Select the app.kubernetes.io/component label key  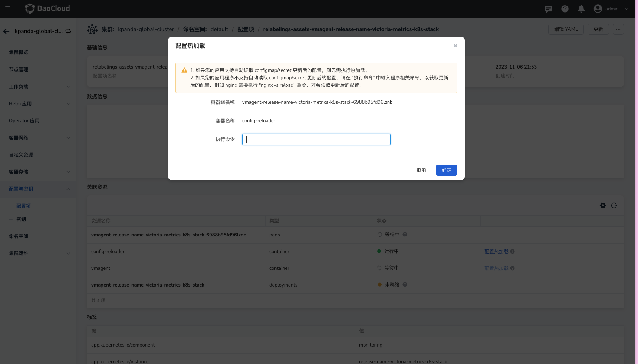pos(123,345)
